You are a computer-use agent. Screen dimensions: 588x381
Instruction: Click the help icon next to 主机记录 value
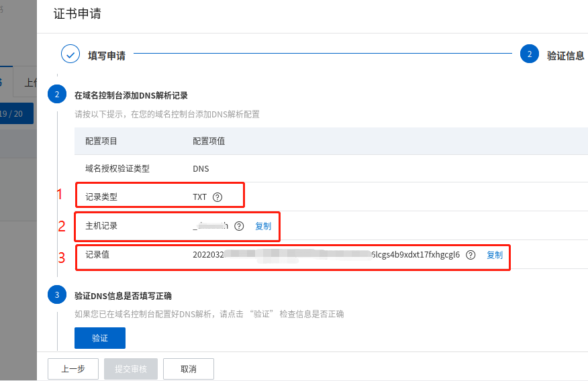[239, 226]
